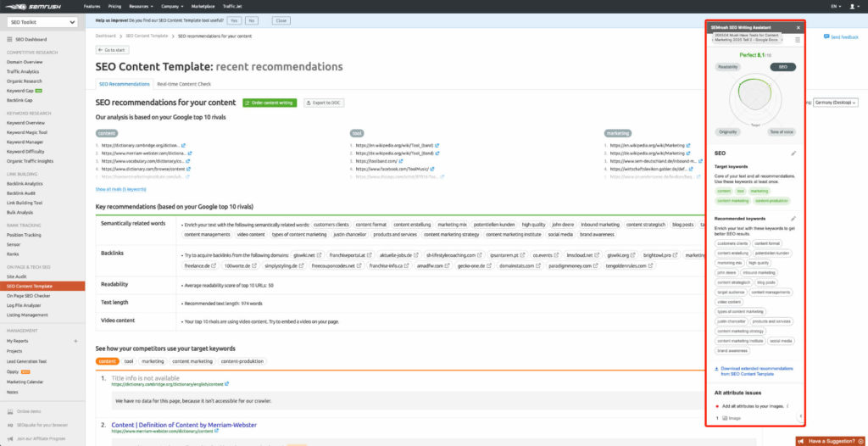The height and width of the screenshot is (446, 868).
Task: Collapse the Writing Assistant side arrow
Action: pyautogui.click(x=799, y=416)
